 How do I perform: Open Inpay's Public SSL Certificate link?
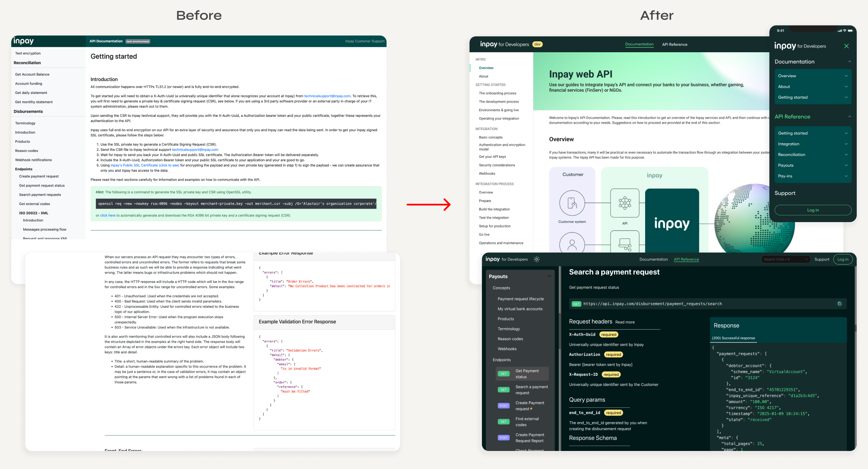point(145,165)
